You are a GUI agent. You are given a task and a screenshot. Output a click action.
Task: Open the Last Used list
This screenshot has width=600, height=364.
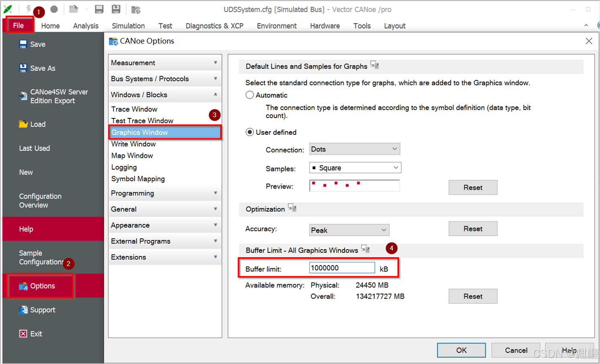click(x=35, y=148)
